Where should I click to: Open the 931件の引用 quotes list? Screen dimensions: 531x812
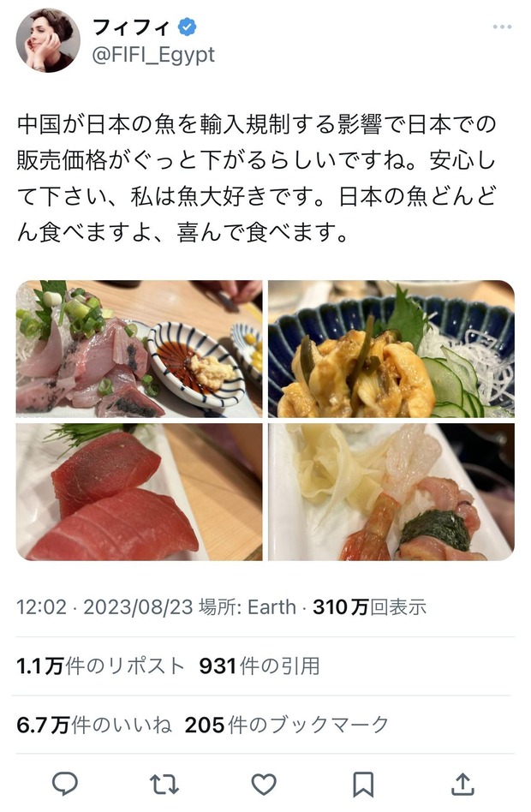pyautogui.click(x=260, y=666)
